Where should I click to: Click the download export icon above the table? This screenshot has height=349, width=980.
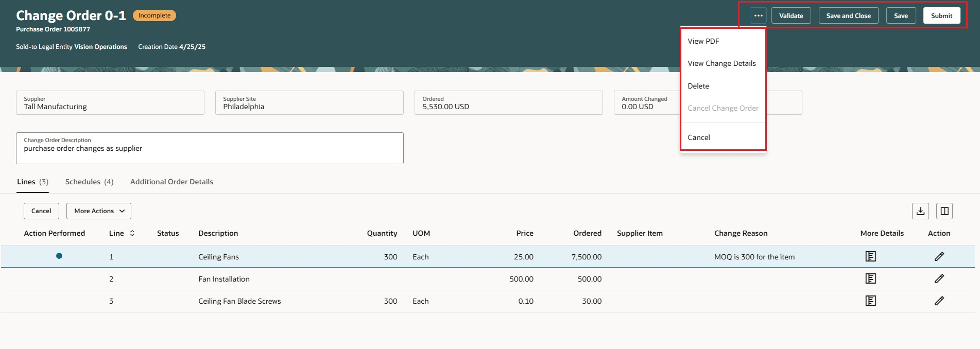pyautogui.click(x=921, y=211)
